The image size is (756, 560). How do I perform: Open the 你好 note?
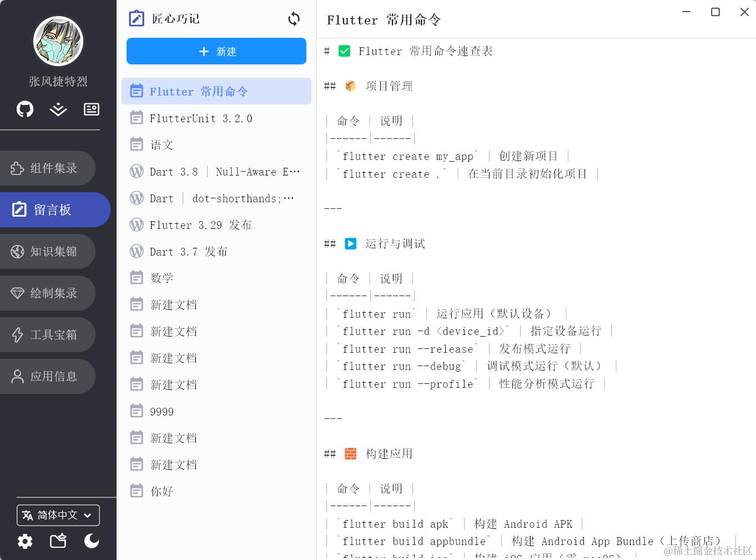216,491
